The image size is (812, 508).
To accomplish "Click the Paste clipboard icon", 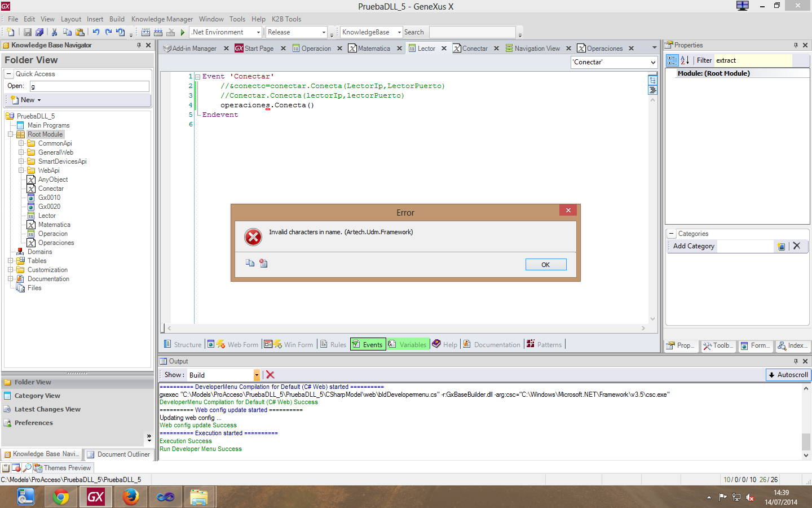I will [x=80, y=32].
